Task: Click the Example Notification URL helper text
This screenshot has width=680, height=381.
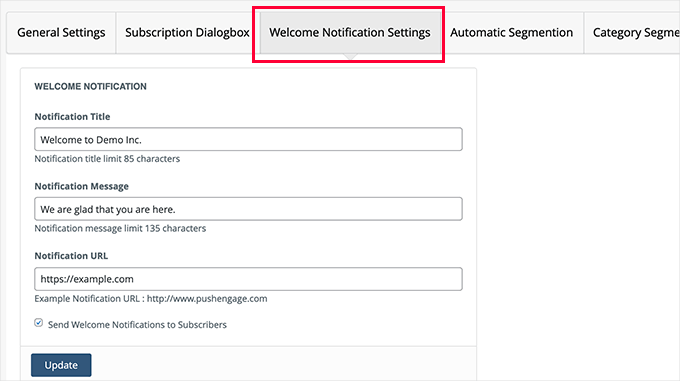Action: coord(151,299)
